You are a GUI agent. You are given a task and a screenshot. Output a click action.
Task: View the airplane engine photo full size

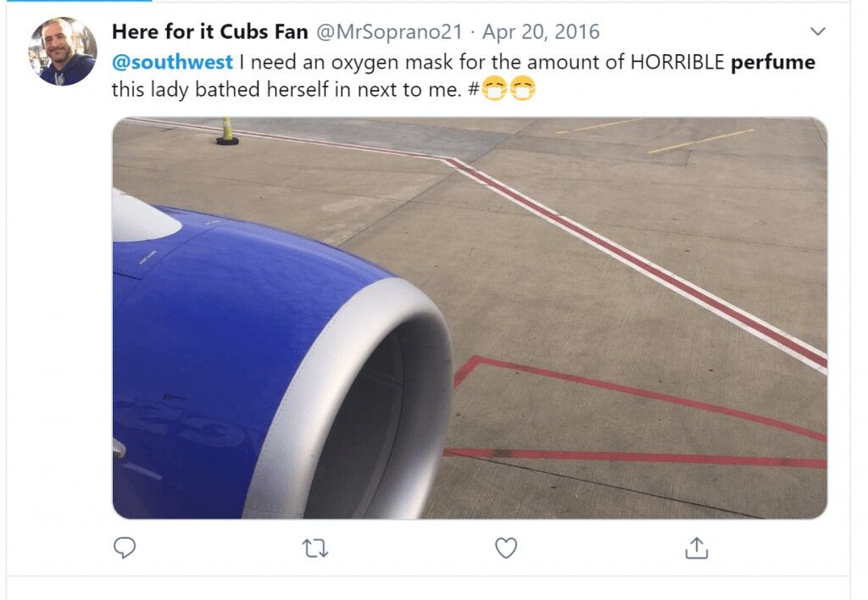click(470, 318)
